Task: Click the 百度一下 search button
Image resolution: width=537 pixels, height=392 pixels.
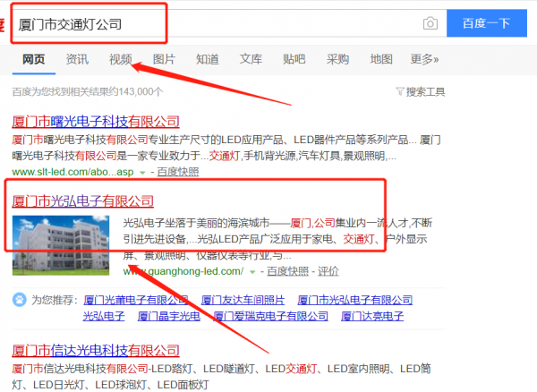Action: click(486, 24)
